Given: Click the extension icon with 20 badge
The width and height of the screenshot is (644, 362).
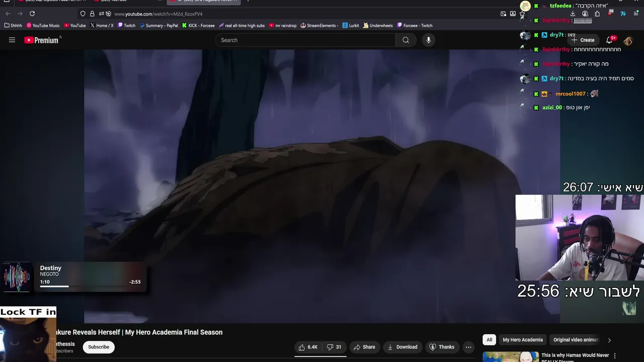Looking at the screenshot, I should 610,13.
